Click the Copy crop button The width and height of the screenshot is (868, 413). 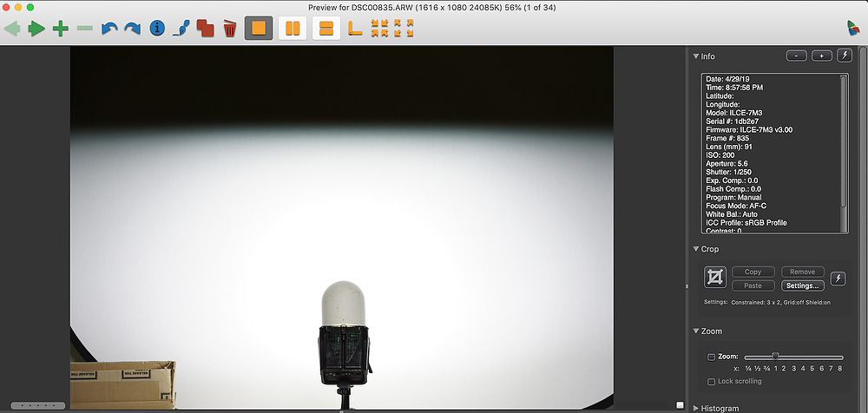[753, 272]
